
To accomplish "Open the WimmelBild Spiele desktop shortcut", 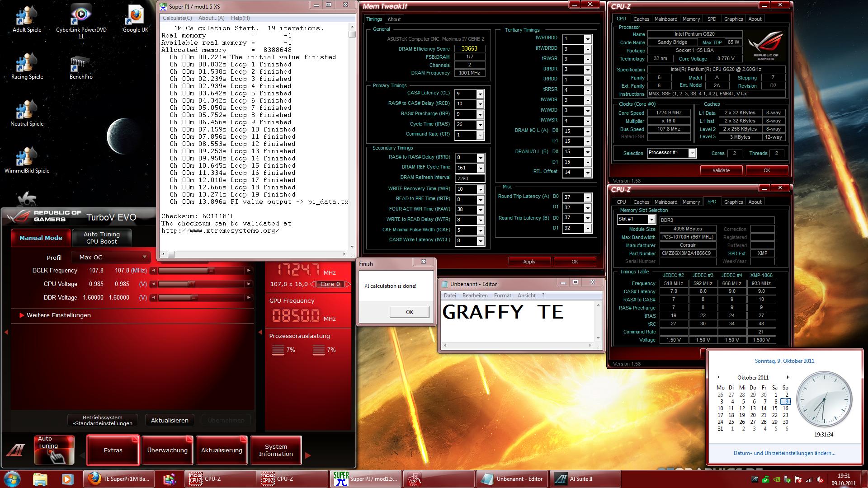I will click(27, 161).
